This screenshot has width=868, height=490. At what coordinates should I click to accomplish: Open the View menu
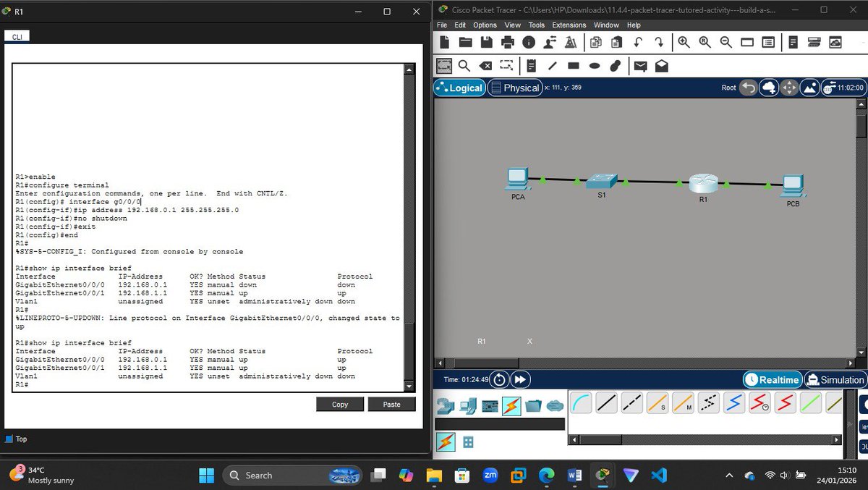tap(512, 25)
